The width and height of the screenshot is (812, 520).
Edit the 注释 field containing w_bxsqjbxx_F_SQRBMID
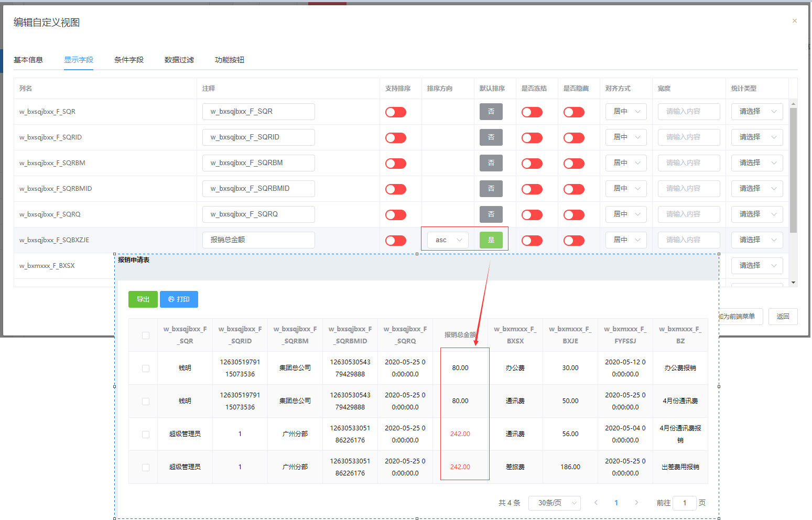258,189
